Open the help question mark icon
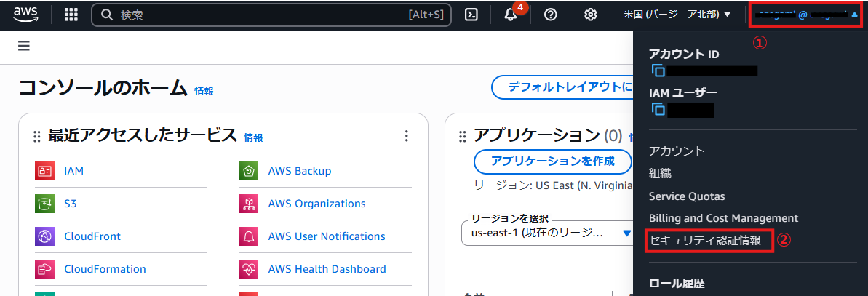 click(x=550, y=15)
